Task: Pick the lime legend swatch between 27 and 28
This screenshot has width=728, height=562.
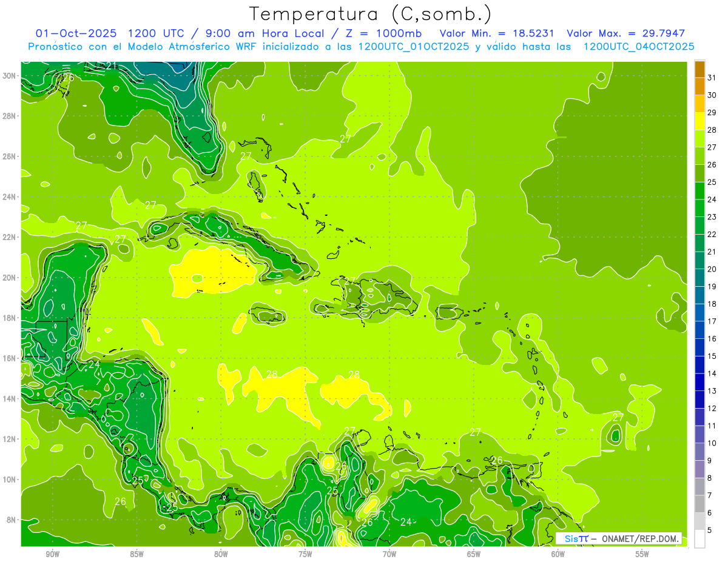Action: 699,139
